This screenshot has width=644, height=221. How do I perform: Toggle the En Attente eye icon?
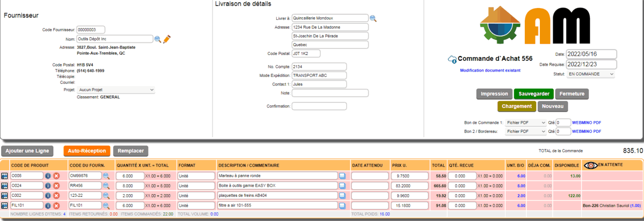click(590, 165)
